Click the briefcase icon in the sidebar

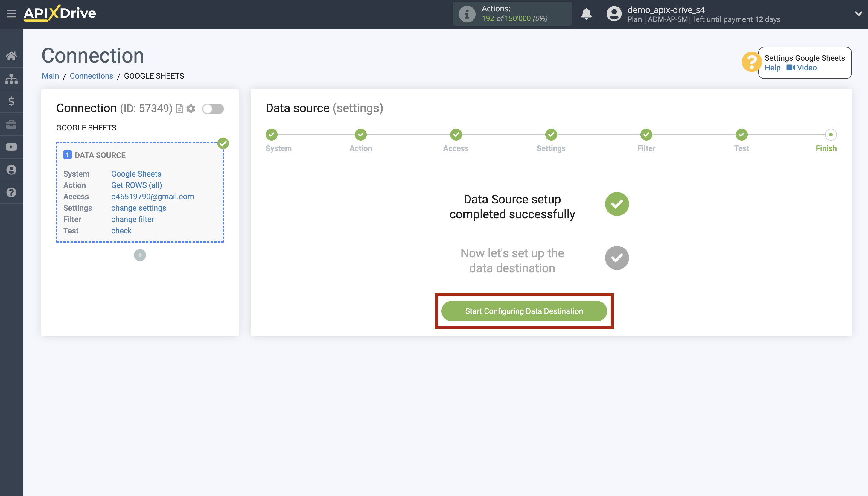[x=11, y=124]
